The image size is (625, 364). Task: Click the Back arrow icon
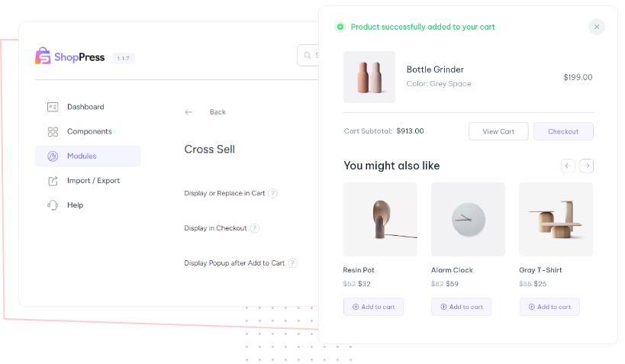coord(188,112)
